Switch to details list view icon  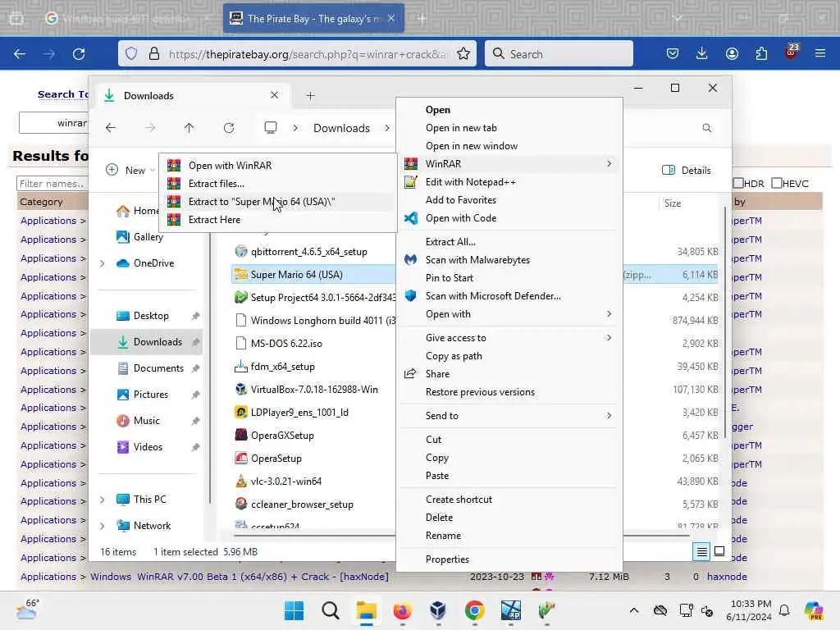(x=702, y=551)
